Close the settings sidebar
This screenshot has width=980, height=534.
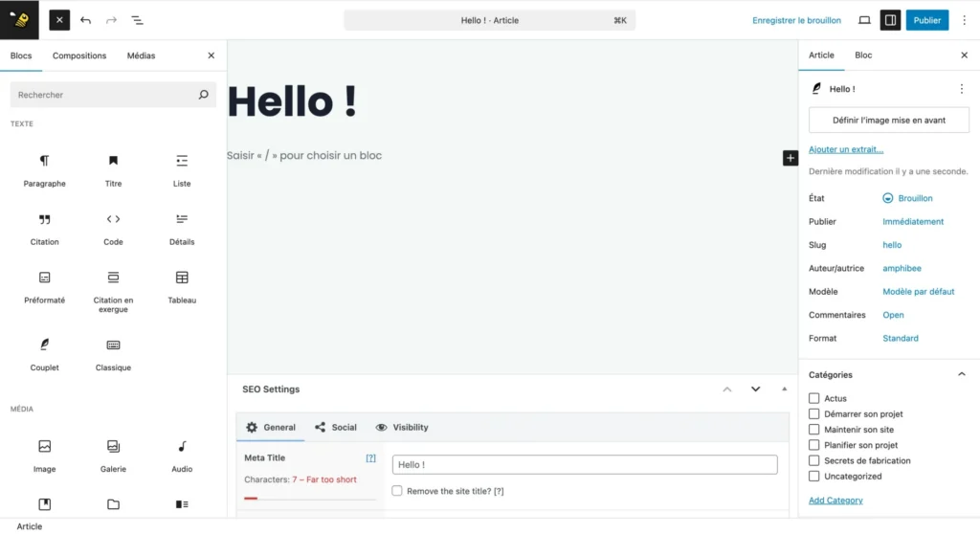pos(965,55)
